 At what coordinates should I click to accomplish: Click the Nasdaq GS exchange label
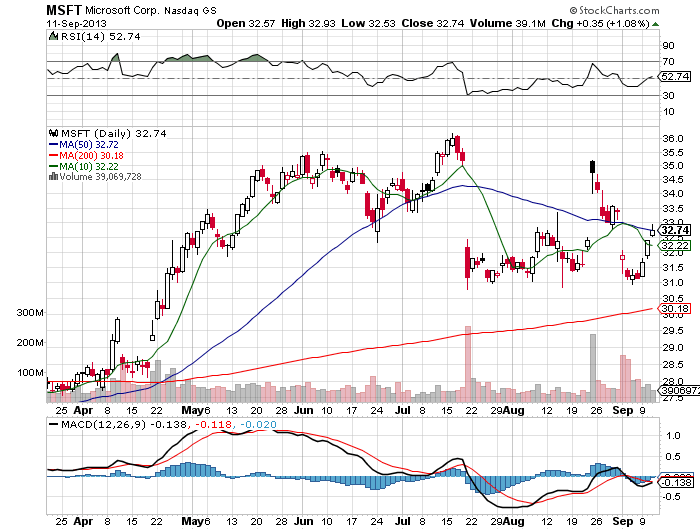pyautogui.click(x=190, y=11)
